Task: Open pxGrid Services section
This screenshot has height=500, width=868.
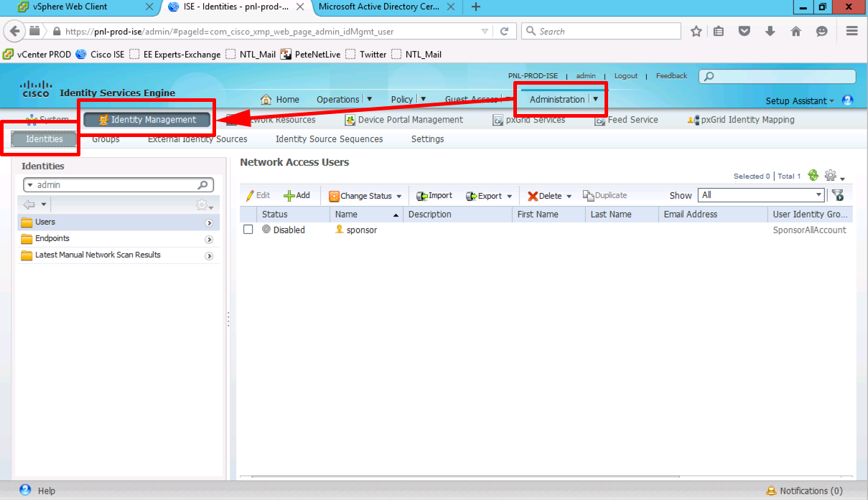Action: (x=529, y=120)
